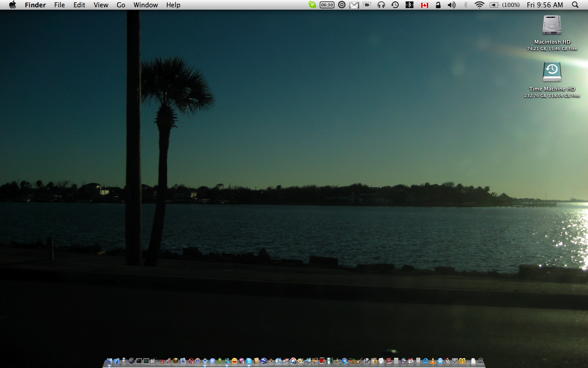Image resolution: width=588 pixels, height=368 pixels.
Task: Launch GarageBand guitar from the Dock
Action: (359, 361)
